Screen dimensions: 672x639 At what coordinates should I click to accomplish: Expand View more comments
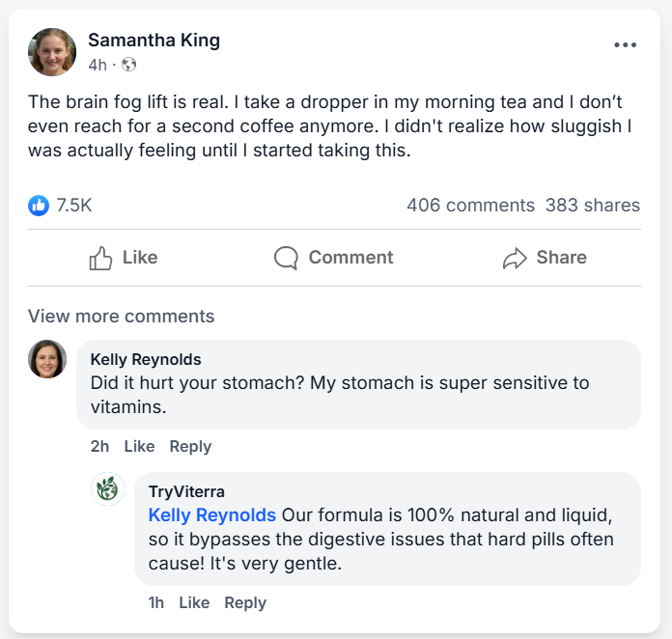click(x=122, y=317)
